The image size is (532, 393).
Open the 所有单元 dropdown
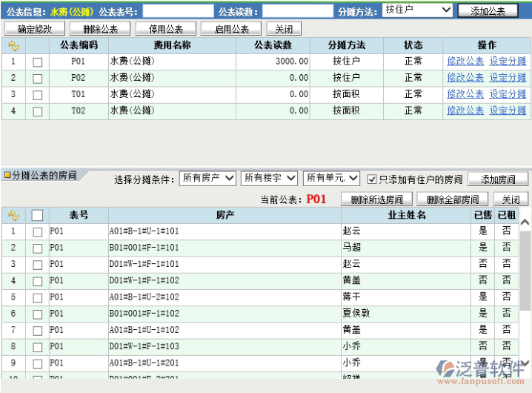pyautogui.click(x=331, y=179)
